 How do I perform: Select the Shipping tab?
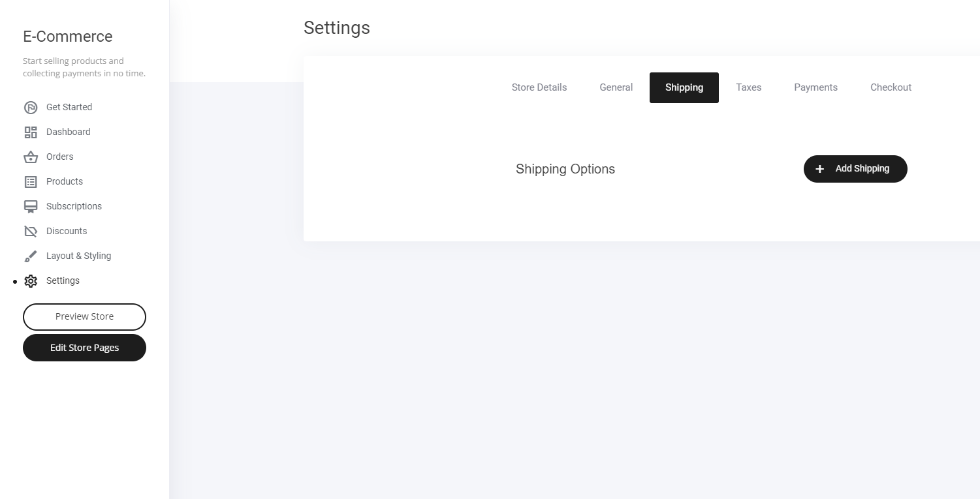point(684,87)
